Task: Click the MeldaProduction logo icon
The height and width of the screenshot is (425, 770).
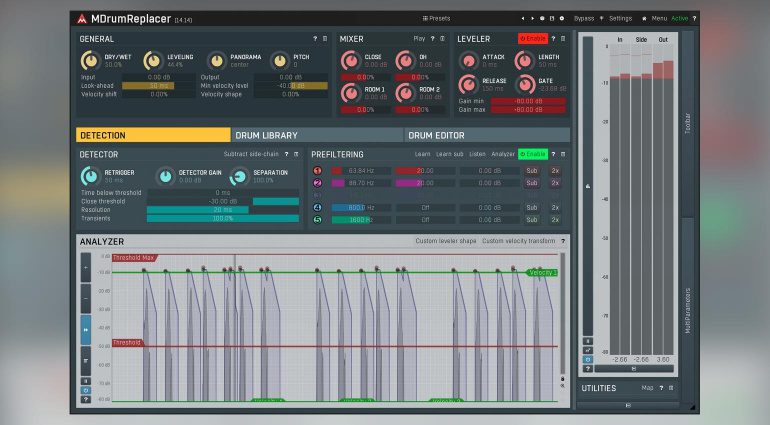Action: click(x=83, y=18)
